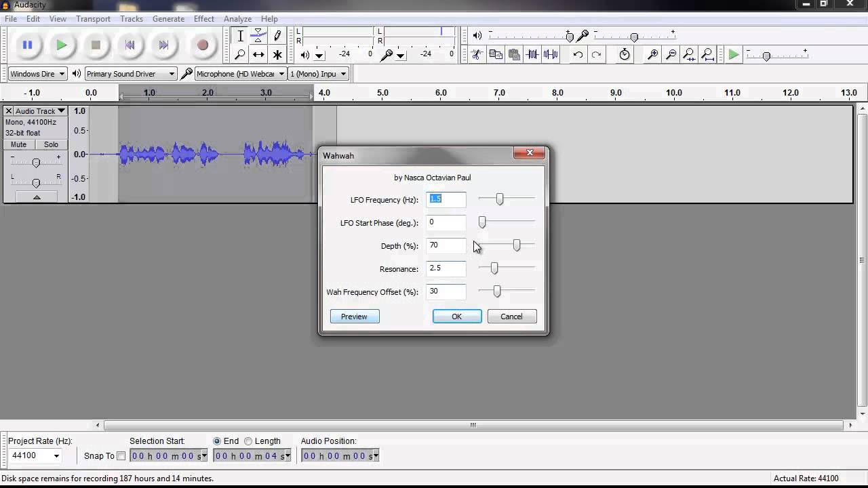Open input meter dropdown arrow
The image size is (868, 488).
pos(401,56)
